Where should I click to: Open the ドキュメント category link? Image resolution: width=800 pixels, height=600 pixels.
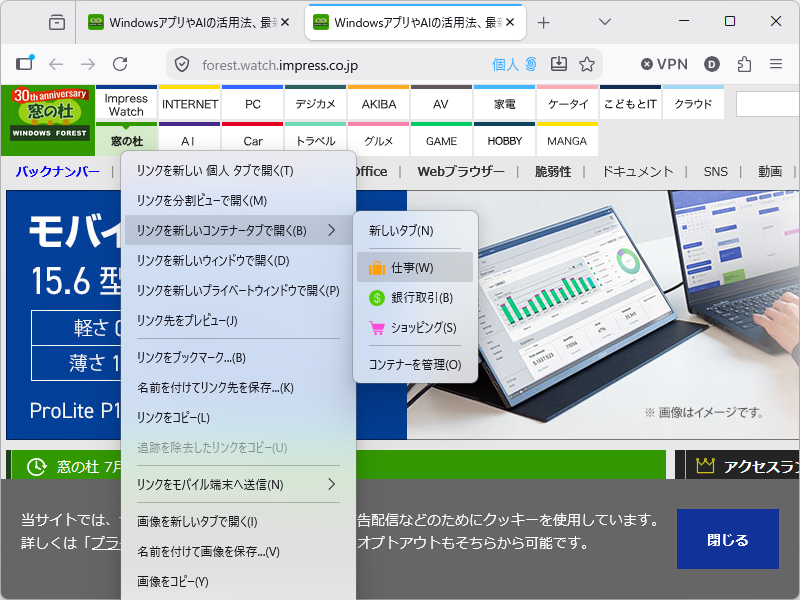point(637,171)
